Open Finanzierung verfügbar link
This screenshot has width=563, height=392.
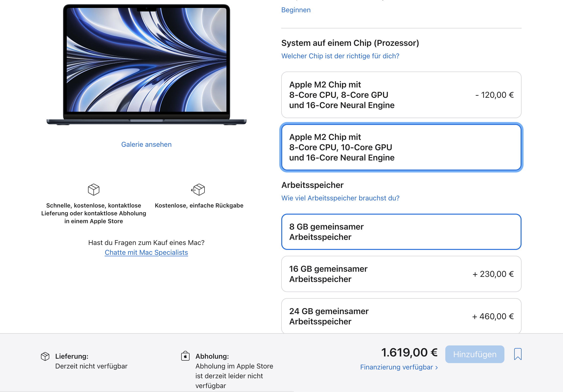coord(399,367)
